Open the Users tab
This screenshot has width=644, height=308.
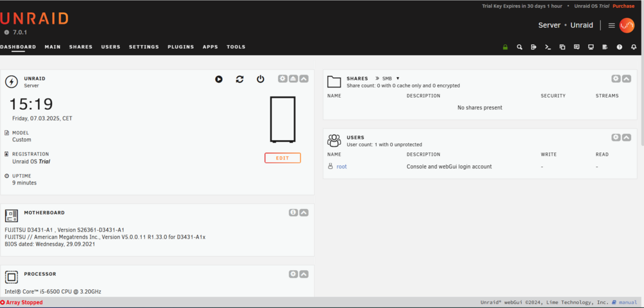click(111, 47)
